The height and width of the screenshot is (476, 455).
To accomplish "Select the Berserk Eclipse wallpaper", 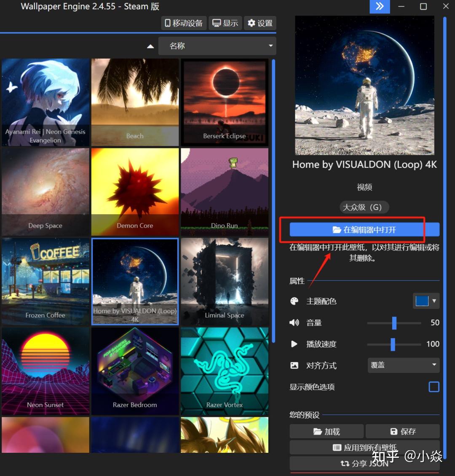I will [225, 102].
